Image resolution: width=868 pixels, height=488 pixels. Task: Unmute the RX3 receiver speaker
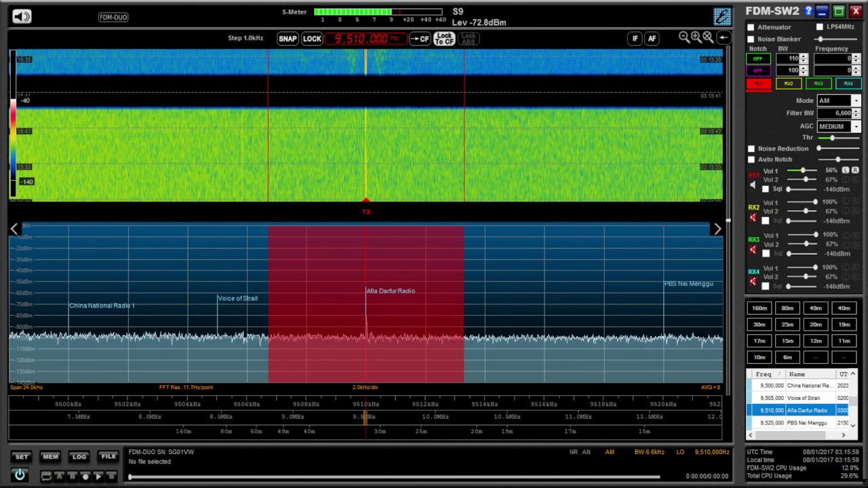[x=753, y=250]
